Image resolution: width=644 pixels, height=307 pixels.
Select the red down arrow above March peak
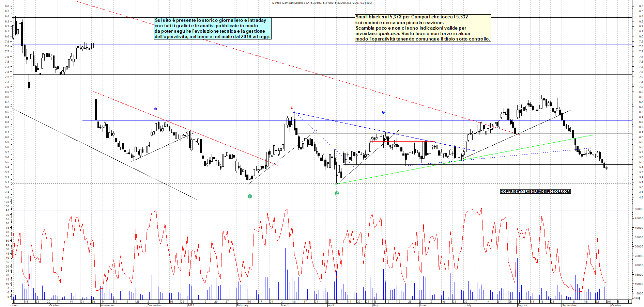[292, 108]
